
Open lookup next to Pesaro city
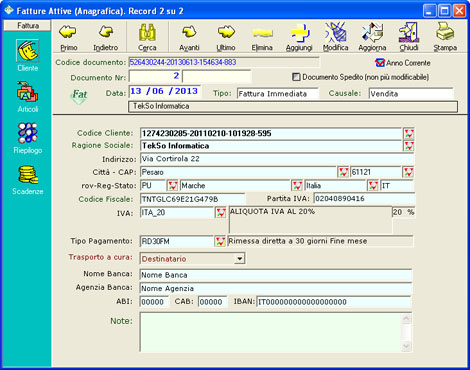pyautogui.click(x=343, y=172)
